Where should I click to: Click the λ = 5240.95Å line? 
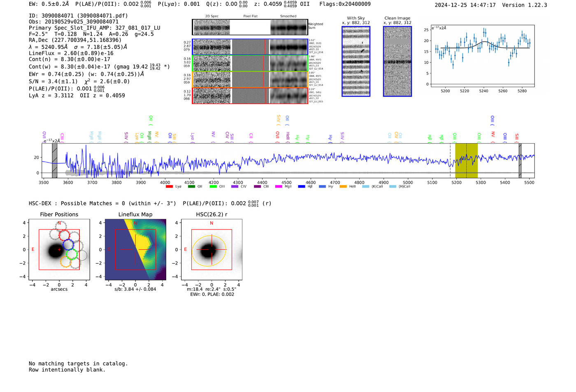click(x=78, y=47)
